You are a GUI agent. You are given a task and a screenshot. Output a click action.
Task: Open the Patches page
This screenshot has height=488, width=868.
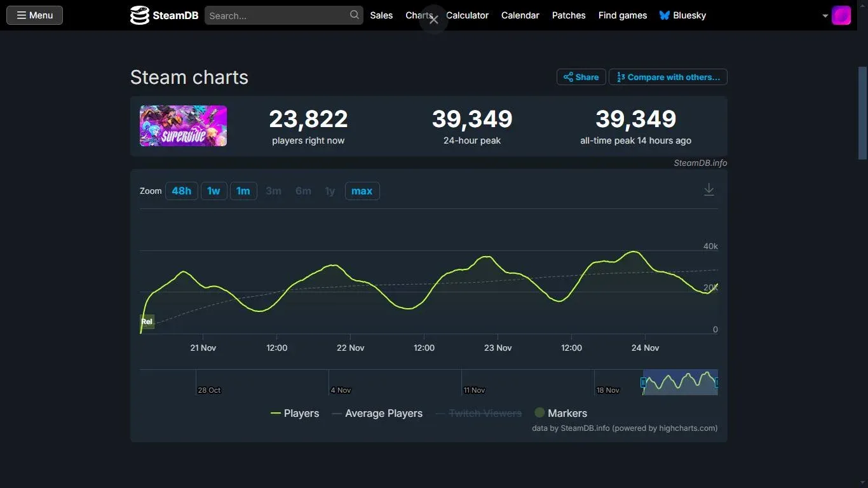569,15
